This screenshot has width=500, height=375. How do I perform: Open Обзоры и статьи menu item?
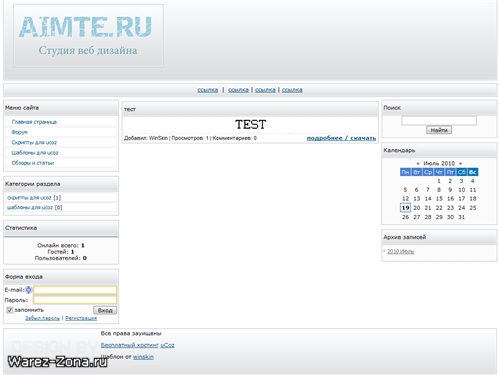coord(33,163)
